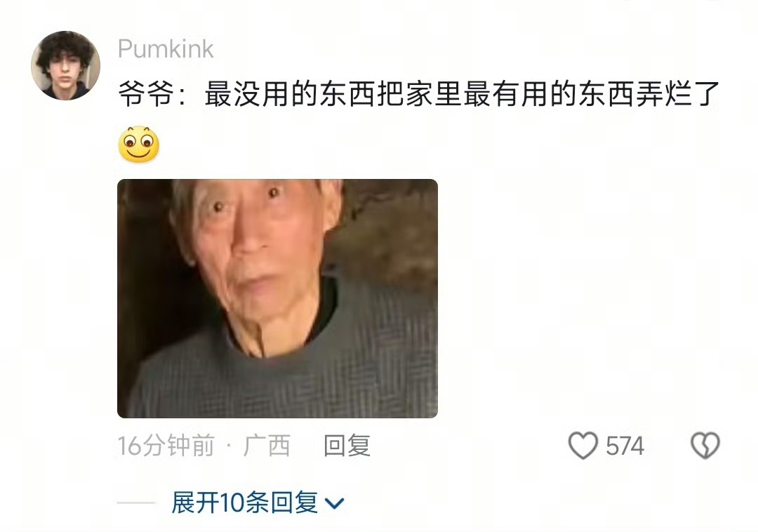Select the 16分钟前 timestamp

(x=166, y=446)
